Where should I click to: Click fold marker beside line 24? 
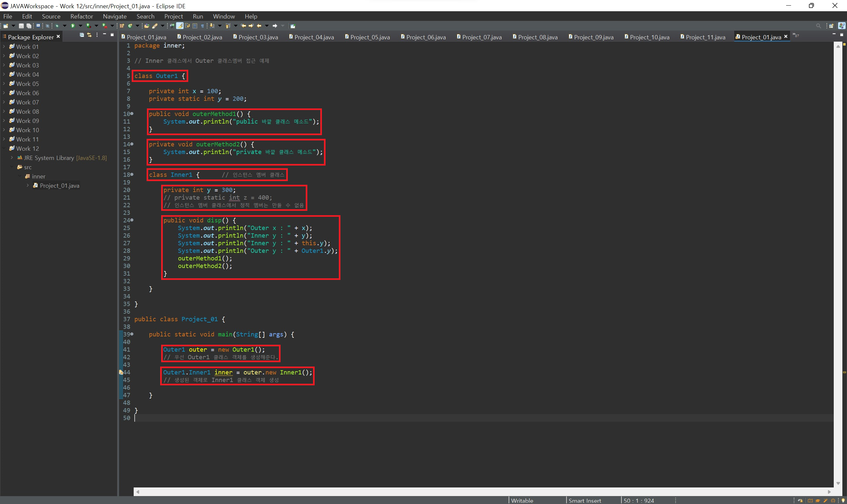(132, 220)
